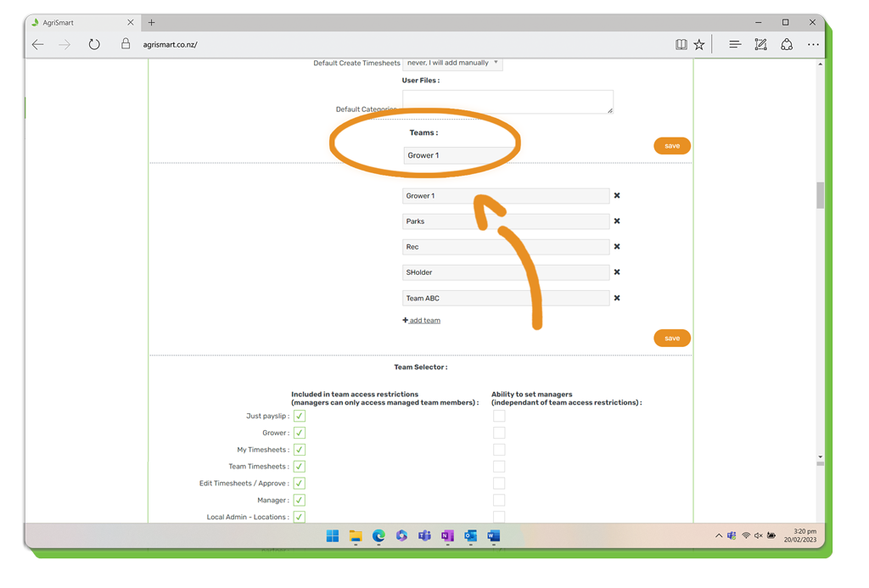The height and width of the screenshot is (588, 869).
Task: Open Microsoft Word from the taskbar
Action: [493, 536]
